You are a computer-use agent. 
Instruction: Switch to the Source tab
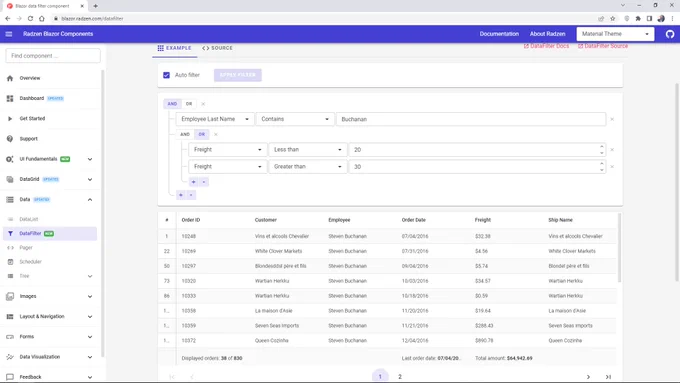point(217,48)
